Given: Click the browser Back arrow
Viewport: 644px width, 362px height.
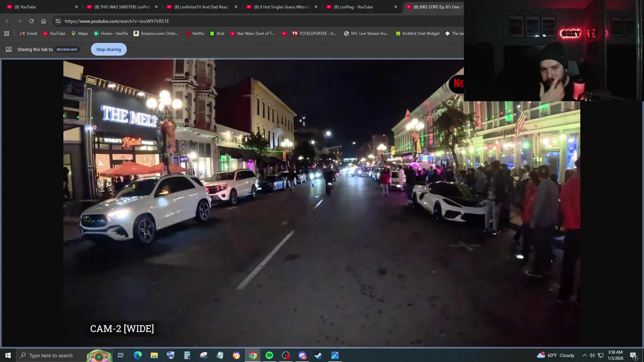Looking at the screenshot, I should pyautogui.click(x=7, y=21).
